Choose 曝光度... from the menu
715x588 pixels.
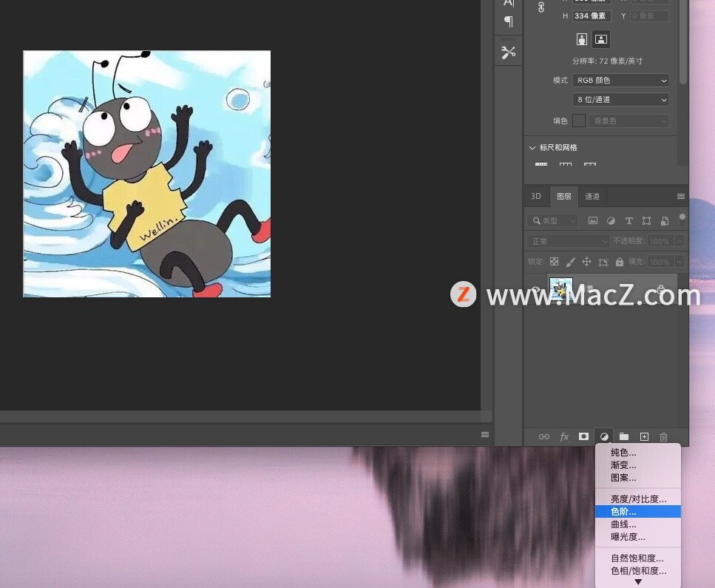(638, 537)
